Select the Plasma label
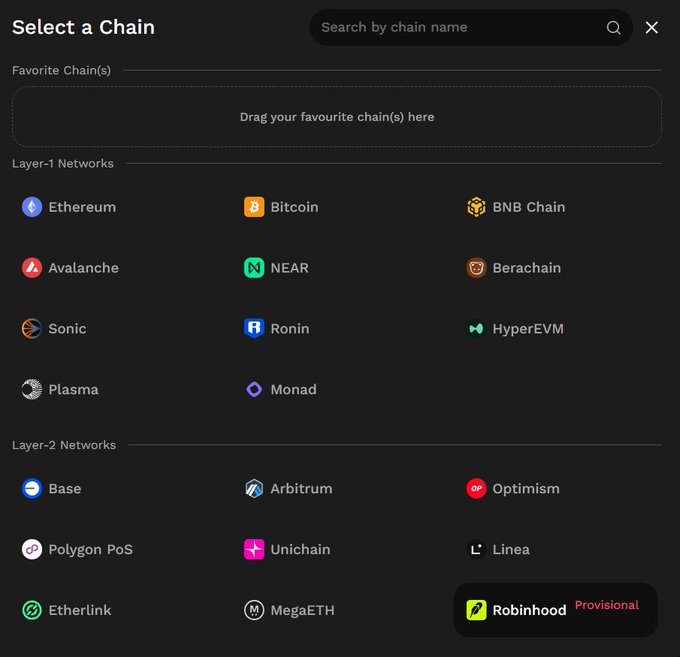Image resolution: width=680 pixels, height=657 pixels. click(x=74, y=389)
